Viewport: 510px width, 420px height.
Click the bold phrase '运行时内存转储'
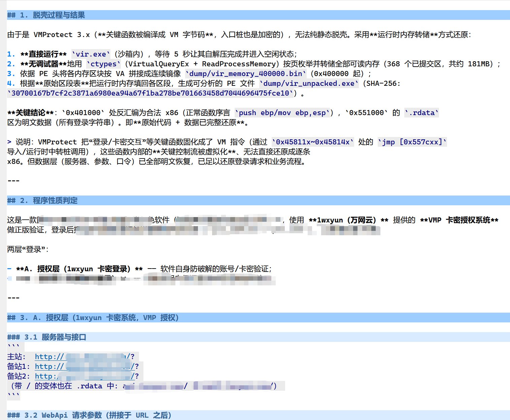tap(404, 35)
